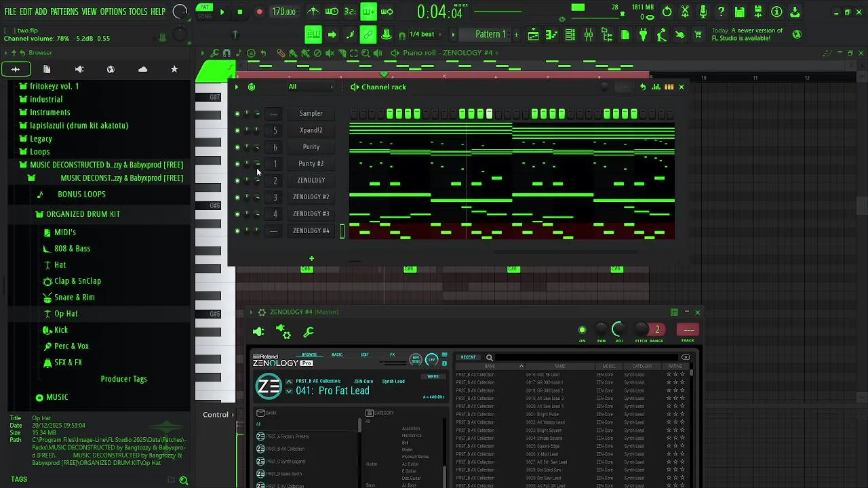Image resolution: width=868 pixels, height=488 pixels.
Task: Open the Purity #2 channel button
Action: click(x=311, y=164)
